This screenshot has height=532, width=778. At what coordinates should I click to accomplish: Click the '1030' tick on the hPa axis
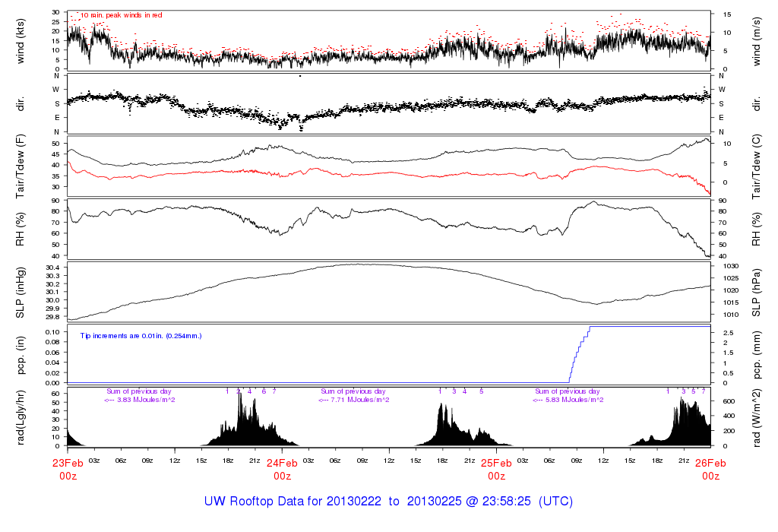(731, 267)
